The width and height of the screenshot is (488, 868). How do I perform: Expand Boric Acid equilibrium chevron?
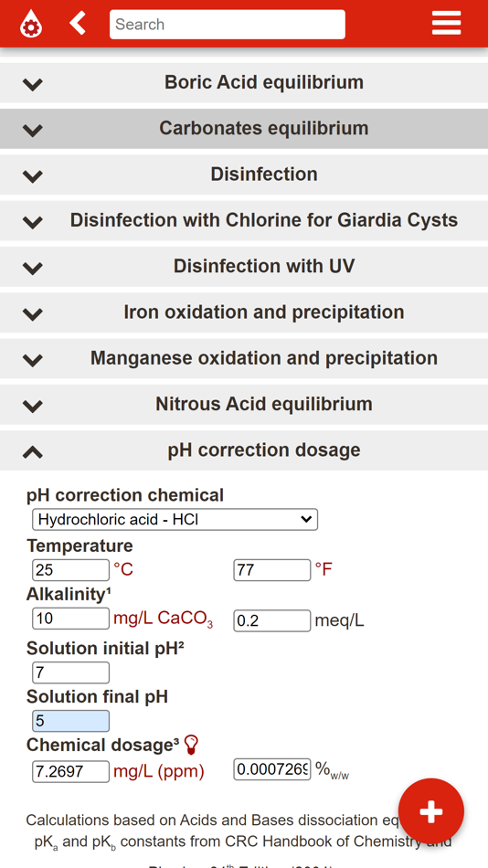pos(33,84)
